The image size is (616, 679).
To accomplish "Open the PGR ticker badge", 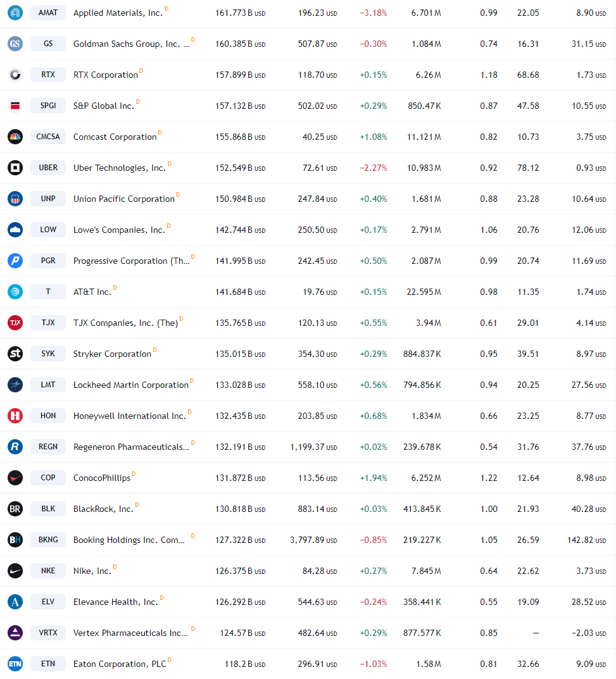I will pos(48,261).
